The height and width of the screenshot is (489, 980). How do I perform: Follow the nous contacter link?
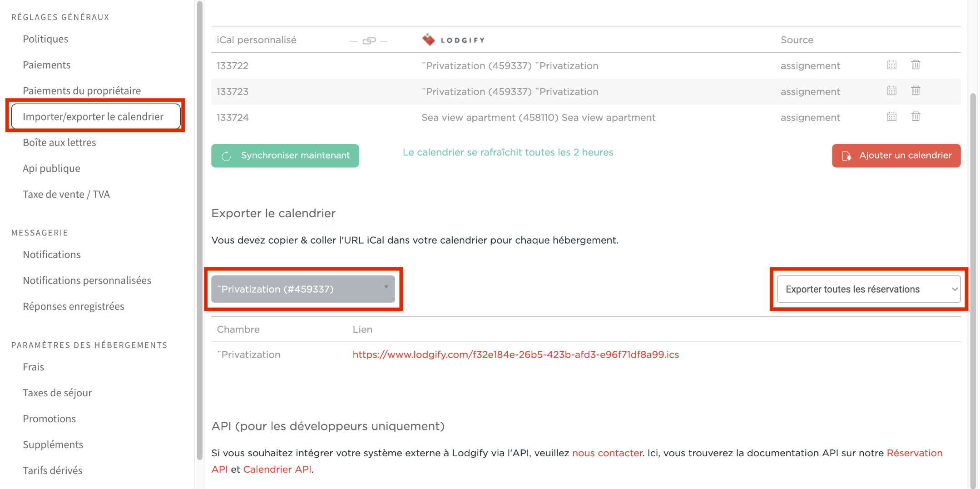[607, 453]
